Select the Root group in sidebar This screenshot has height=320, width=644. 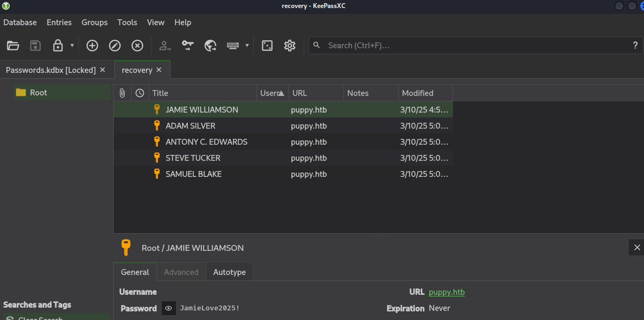click(x=39, y=92)
